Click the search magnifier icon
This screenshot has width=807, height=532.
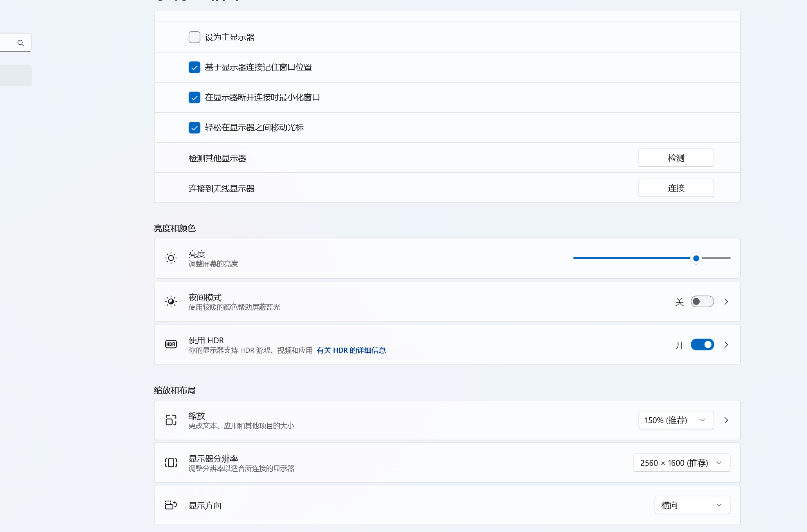point(21,43)
